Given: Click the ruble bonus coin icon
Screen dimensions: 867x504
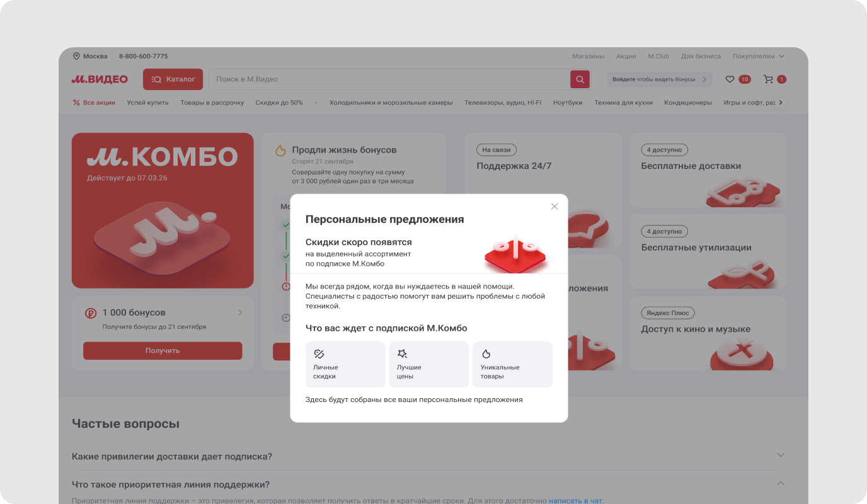Looking at the screenshot, I should pyautogui.click(x=91, y=313).
